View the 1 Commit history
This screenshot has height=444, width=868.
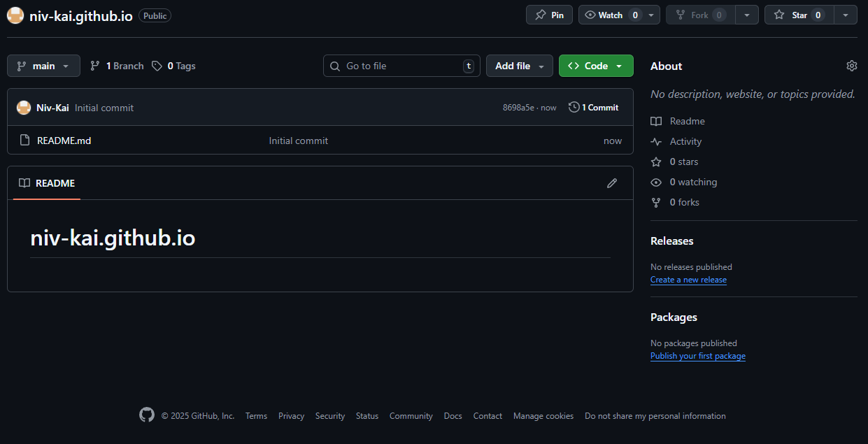coord(594,107)
